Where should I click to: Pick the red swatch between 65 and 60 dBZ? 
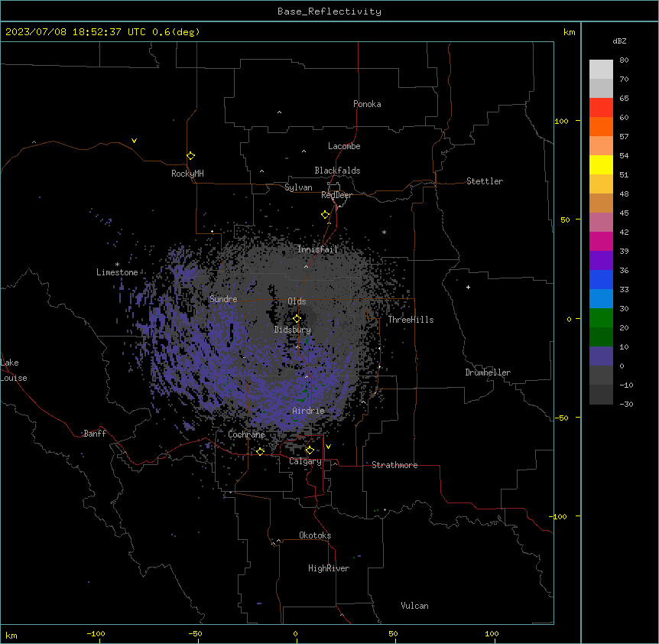point(601,108)
